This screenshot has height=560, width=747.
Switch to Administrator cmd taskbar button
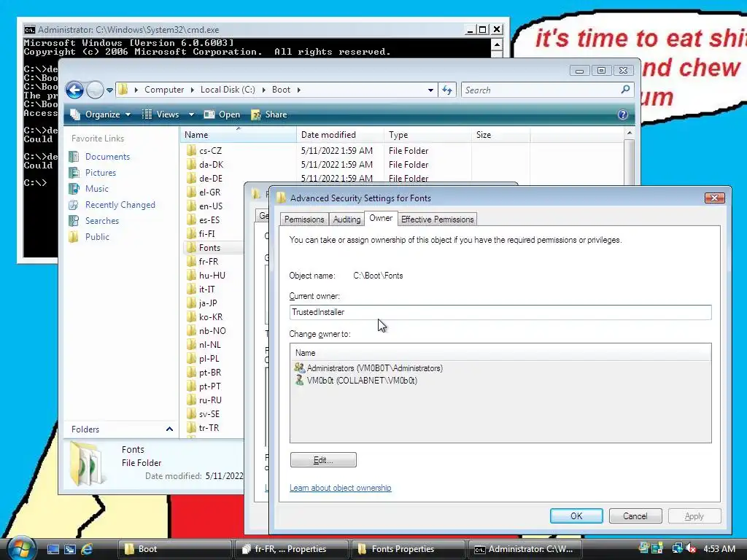coord(525,549)
